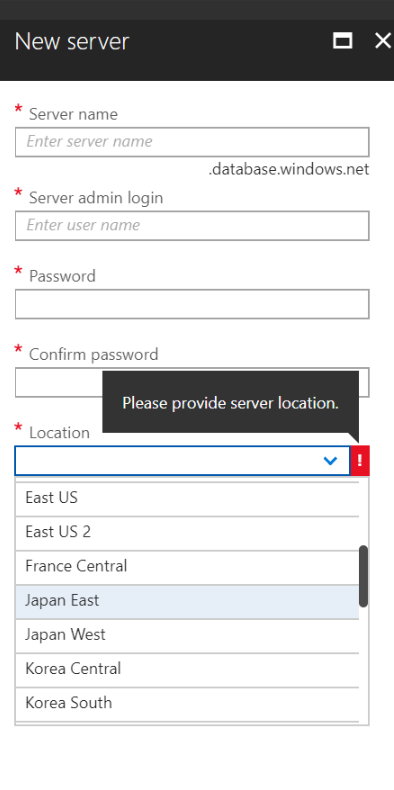Select Japan East location
394x790 pixels.
[x=187, y=602]
